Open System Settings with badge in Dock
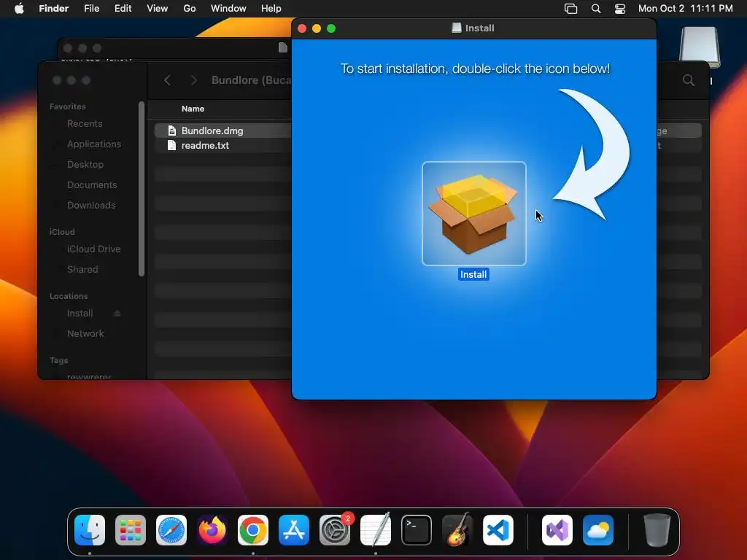The height and width of the screenshot is (560, 747). [335, 530]
